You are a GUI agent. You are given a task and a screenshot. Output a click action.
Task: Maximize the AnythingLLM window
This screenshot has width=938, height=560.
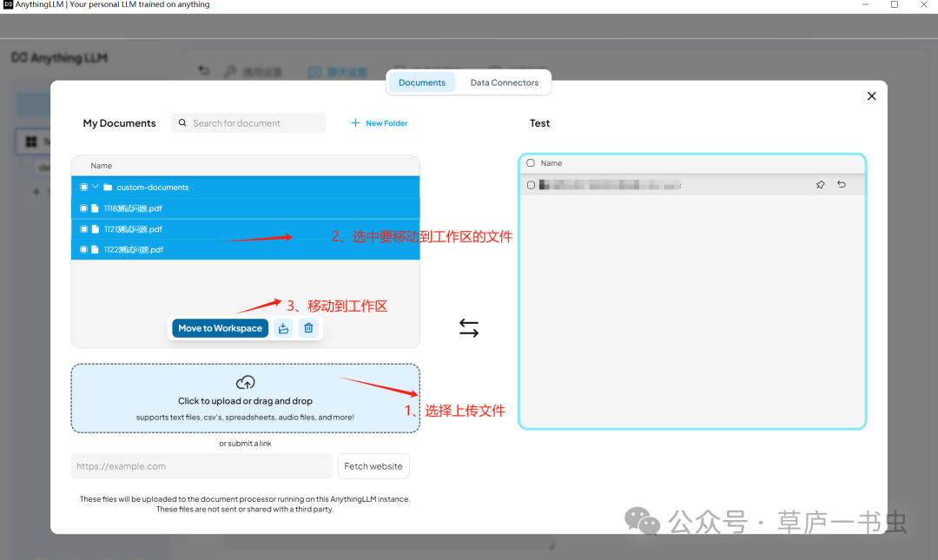coord(895,5)
